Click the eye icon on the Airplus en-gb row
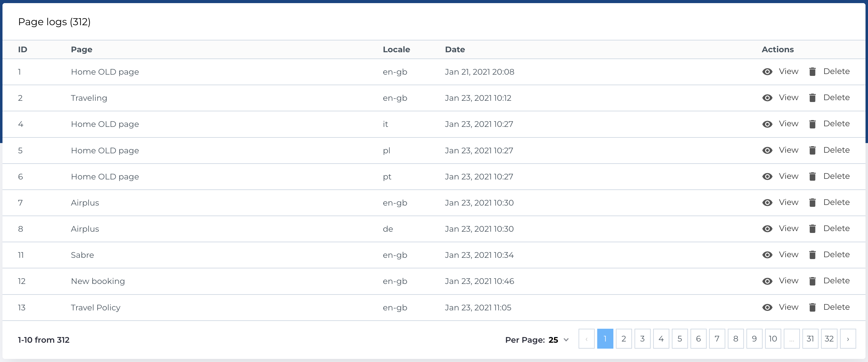The width and height of the screenshot is (868, 362). point(768,202)
